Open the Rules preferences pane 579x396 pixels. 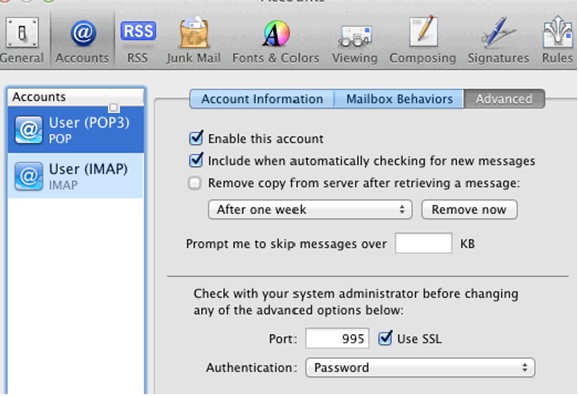pos(558,41)
